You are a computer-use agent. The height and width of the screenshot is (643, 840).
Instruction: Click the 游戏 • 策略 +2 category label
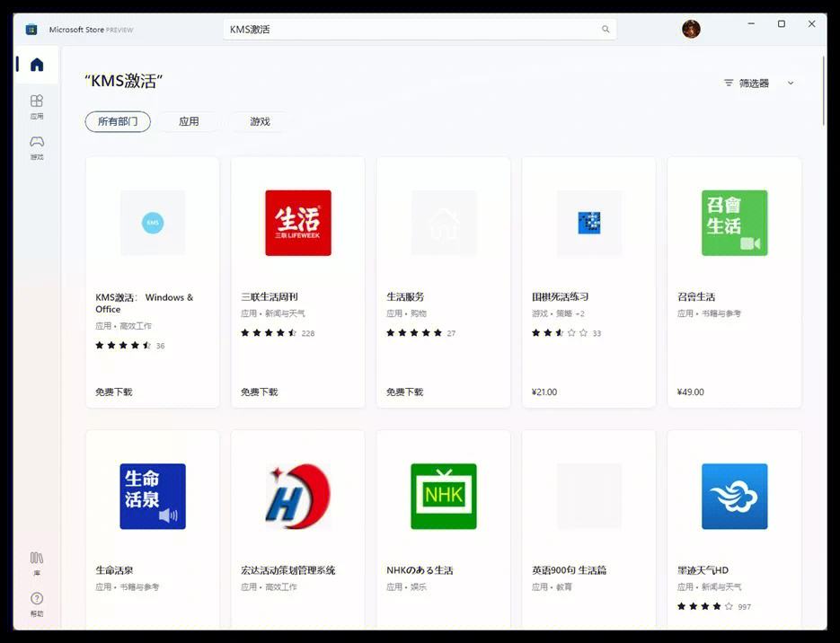point(558,313)
